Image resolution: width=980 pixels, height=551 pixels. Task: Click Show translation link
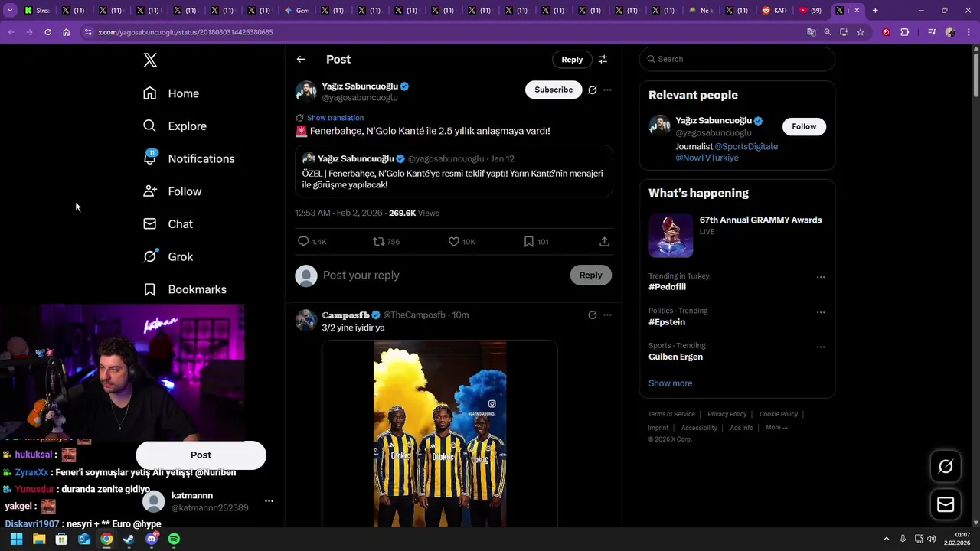335,118
